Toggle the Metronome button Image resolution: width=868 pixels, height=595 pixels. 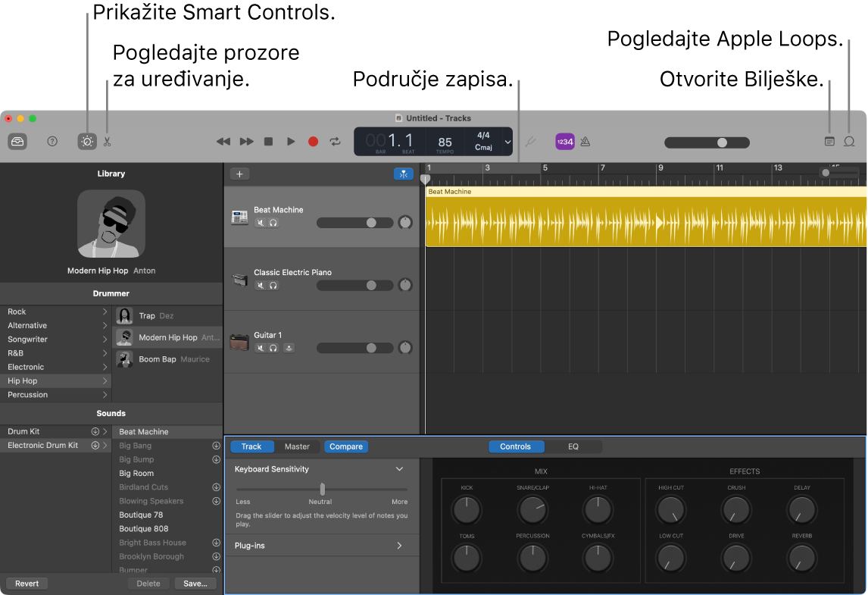pos(585,142)
